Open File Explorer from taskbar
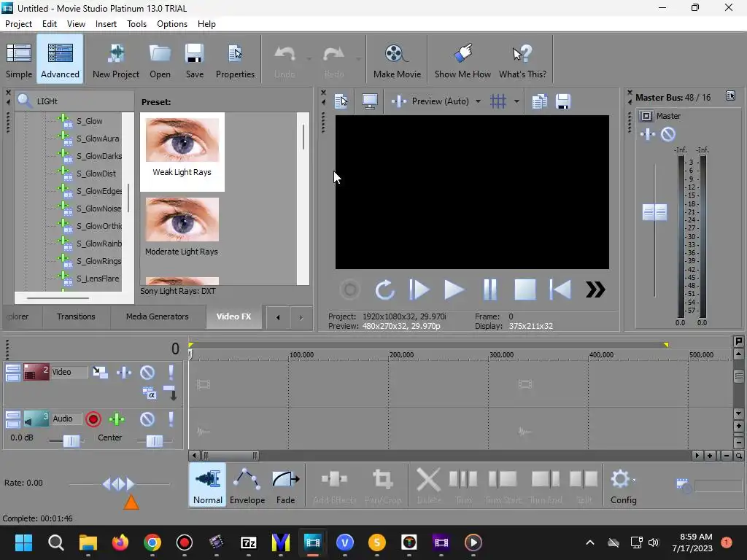747x560 pixels. [88, 542]
